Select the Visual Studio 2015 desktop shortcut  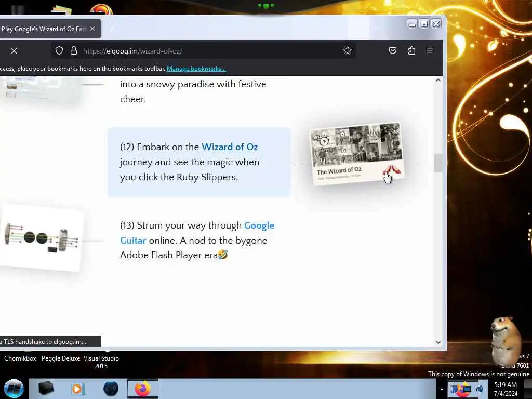(x=101, y=362)
